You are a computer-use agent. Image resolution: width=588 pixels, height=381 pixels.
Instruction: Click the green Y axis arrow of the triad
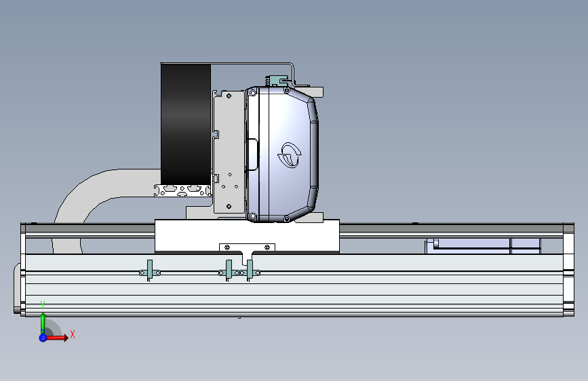coord(43,323)
